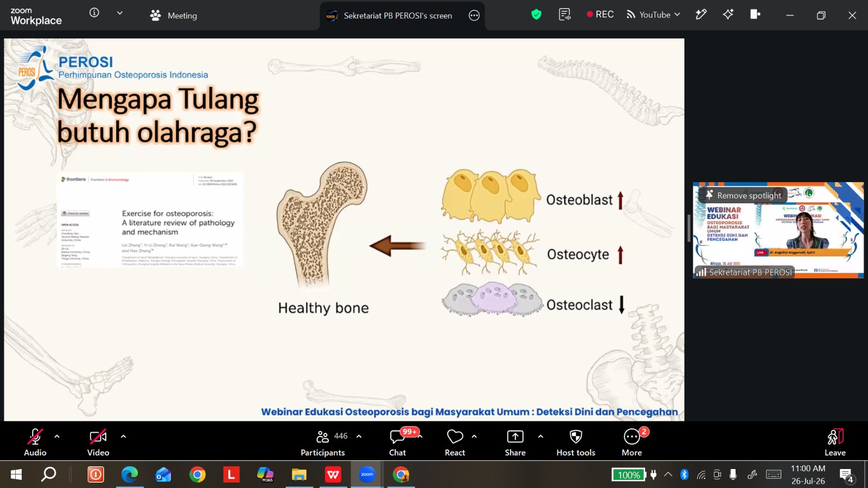Expand the dropdown next to meeting info
Image resolution: width=868 pixels, height=488 pixels.
(x=120, y=13)
